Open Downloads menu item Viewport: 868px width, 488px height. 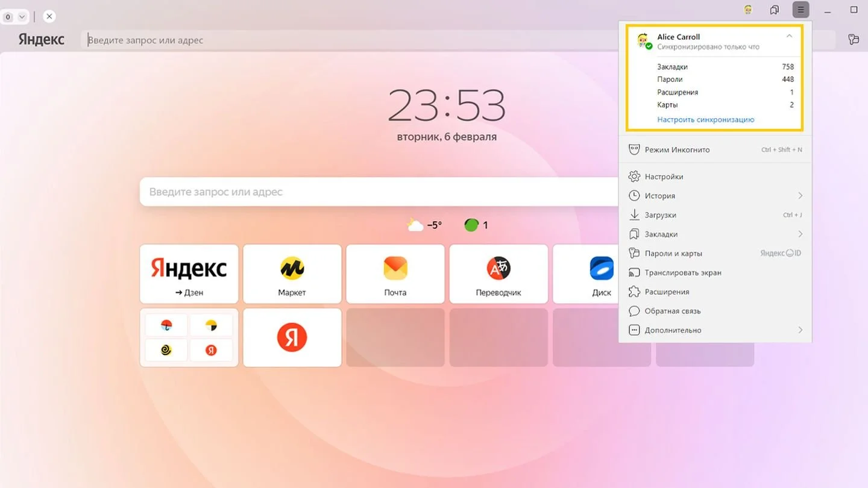pos(715,215)
